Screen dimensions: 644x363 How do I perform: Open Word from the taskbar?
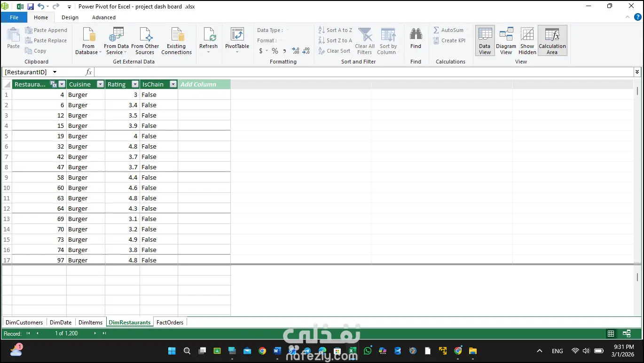point(277,351)
